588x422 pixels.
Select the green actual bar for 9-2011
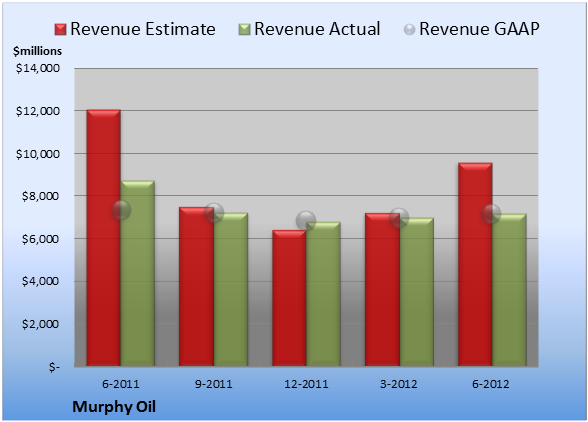tap(231, 289)
